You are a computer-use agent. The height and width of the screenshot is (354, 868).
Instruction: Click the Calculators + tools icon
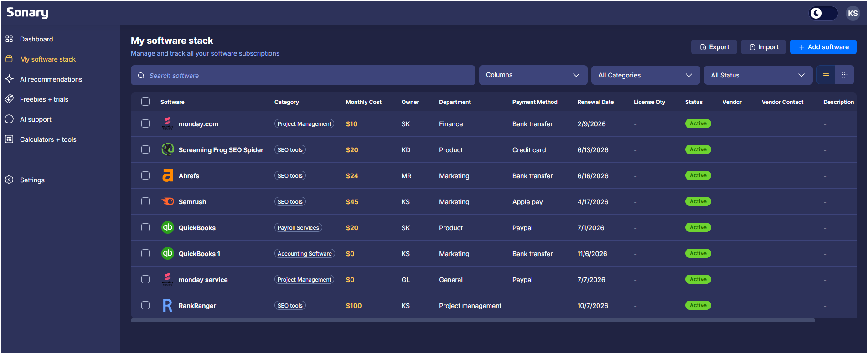[x=9, y=139]
